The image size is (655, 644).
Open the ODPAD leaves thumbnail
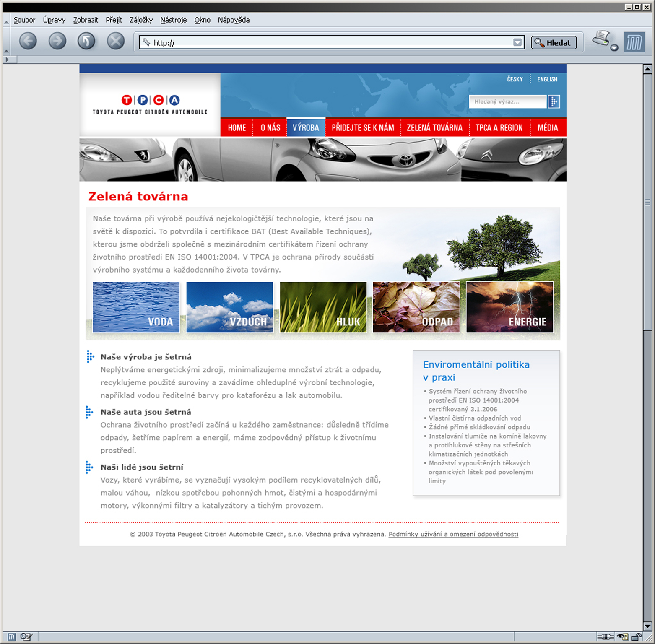point(416,307)
